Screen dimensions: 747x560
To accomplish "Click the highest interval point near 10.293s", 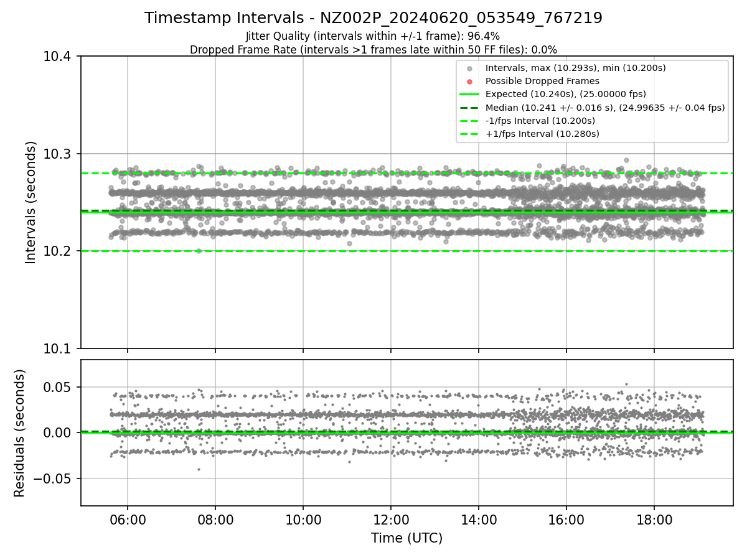I will coord(626,160).
